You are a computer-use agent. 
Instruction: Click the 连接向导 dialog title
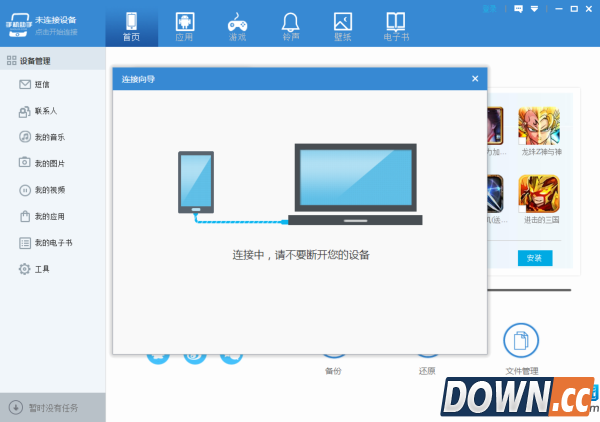pyautogui.click(x=138, y=79)
